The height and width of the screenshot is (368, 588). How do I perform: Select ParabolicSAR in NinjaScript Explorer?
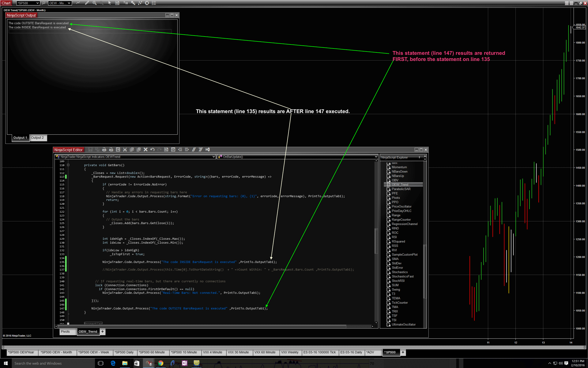click(401, 189)
